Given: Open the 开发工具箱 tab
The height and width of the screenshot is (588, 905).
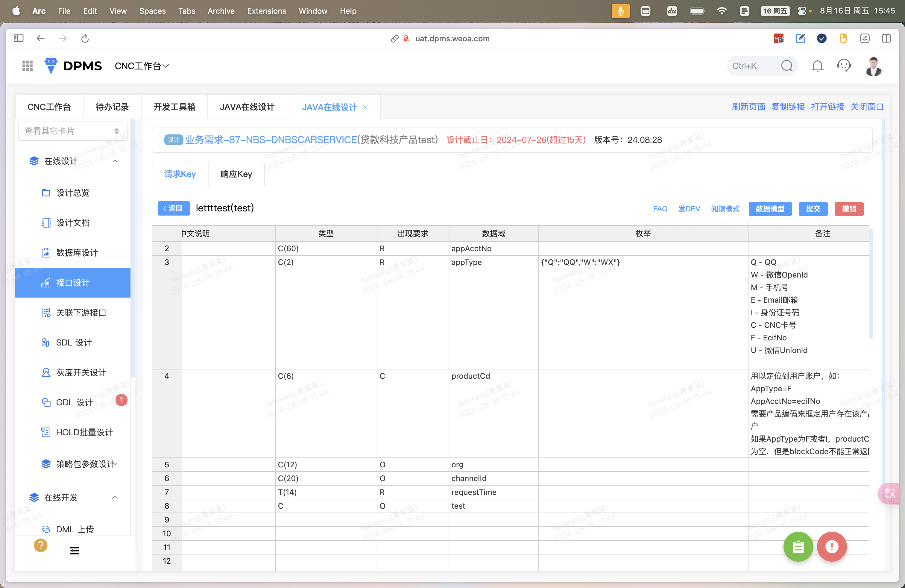Looking at the screenshot, I should click(174, 107).
